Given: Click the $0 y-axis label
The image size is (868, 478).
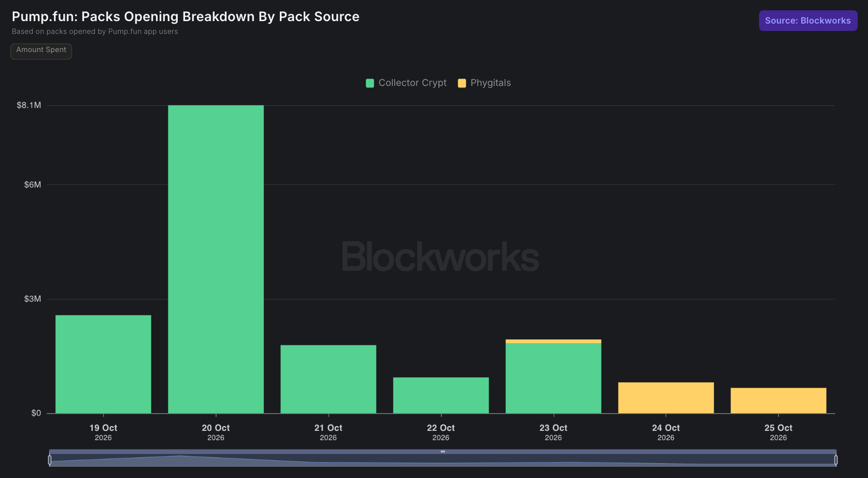Looking at the screenshot, I should tap(36, 413).
